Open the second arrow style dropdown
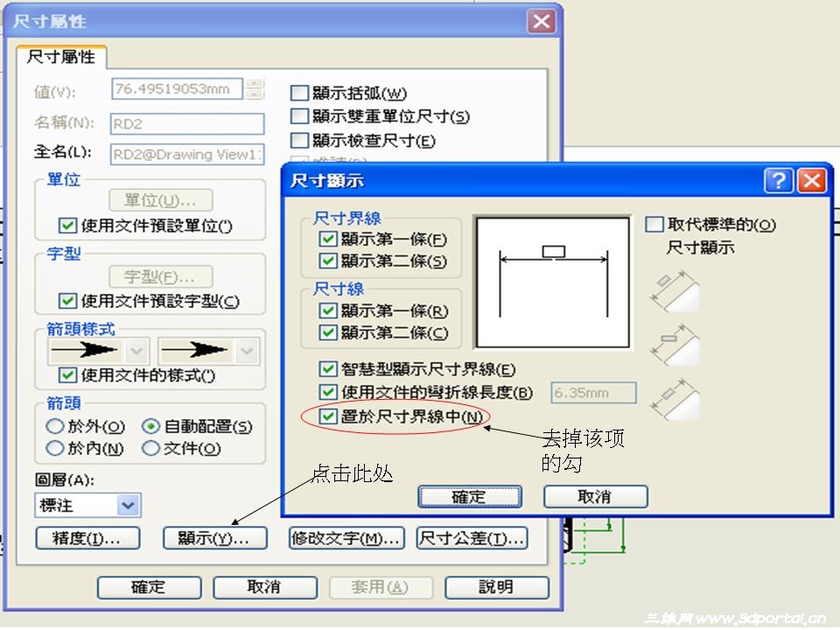 point(247,352)
